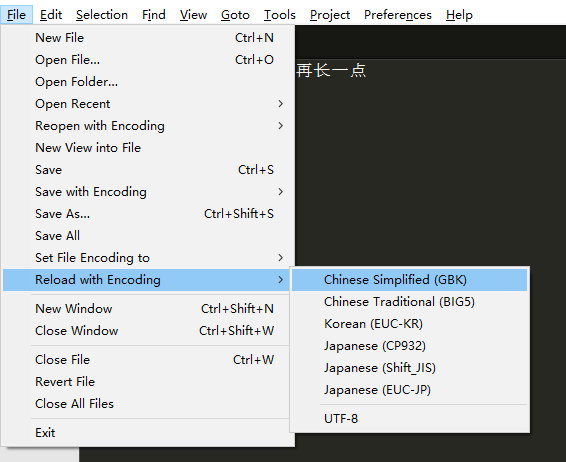Choose Japanese (EUC-JP) encoding
This screenshot has height=462, width=566.
pos(409,390)
